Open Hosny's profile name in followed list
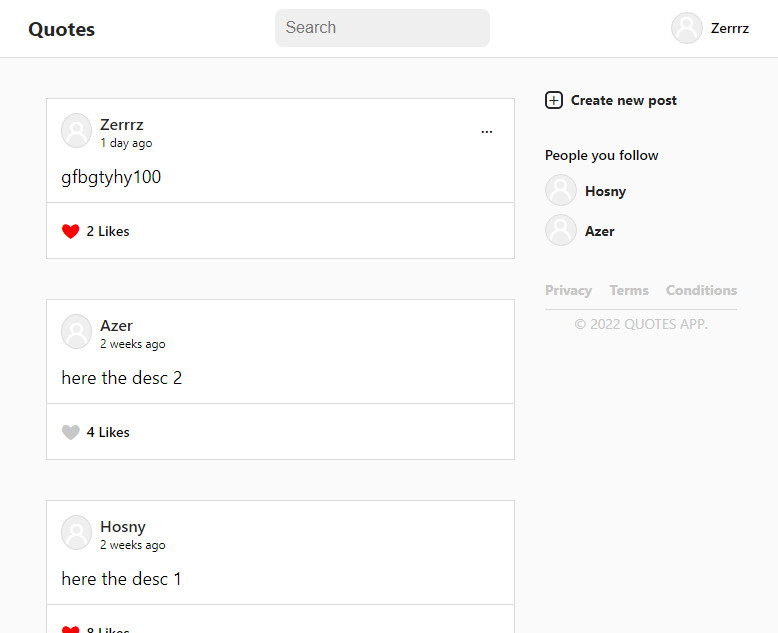This screenshot has width=778, height=633. (605, 191)
